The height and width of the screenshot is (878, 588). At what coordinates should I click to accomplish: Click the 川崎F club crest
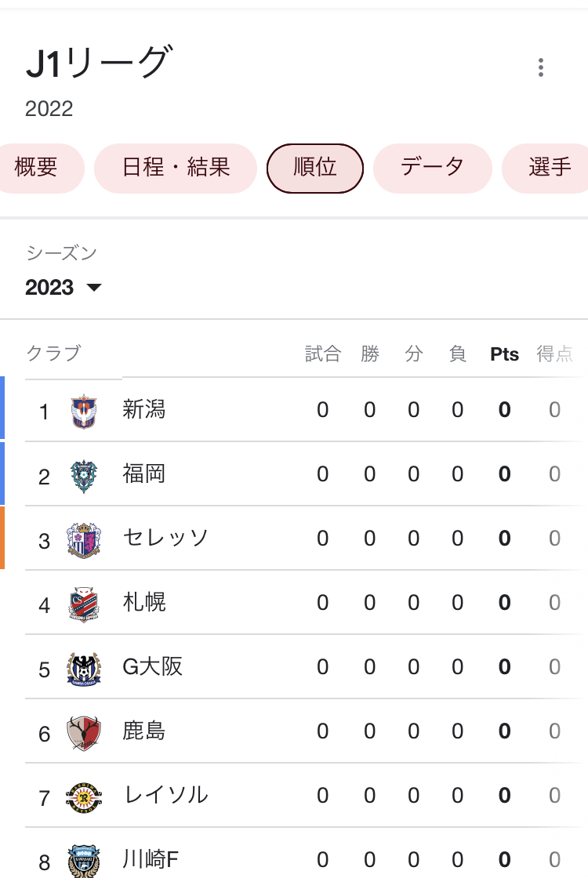pos(84,862)
